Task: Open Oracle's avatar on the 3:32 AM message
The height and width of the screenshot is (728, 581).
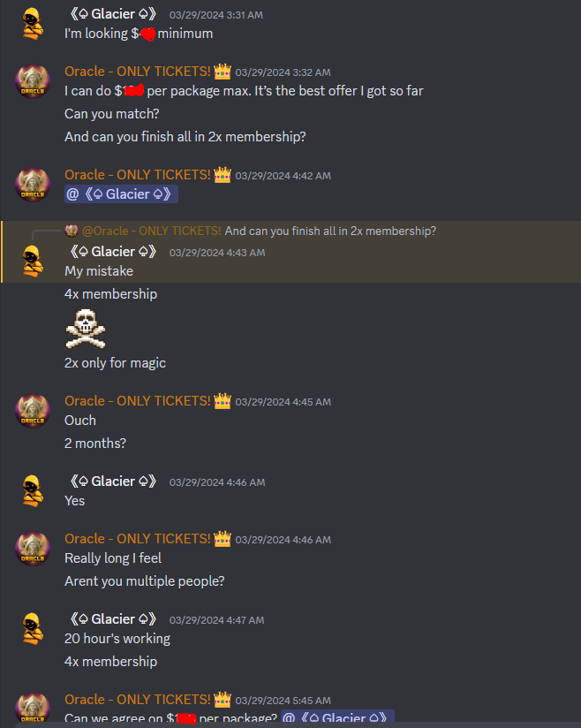Action: [33, 81]
